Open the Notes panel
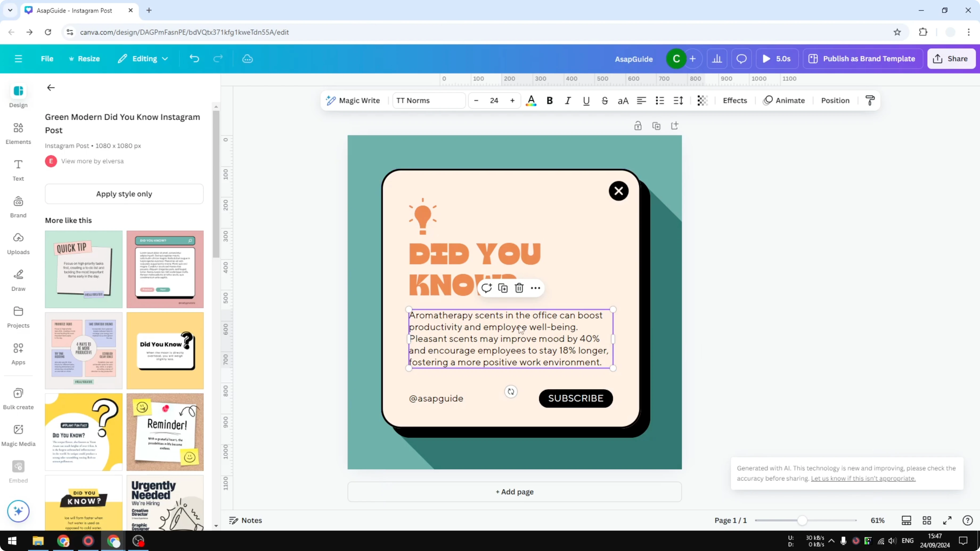Viewport: 980px width, 551px height. [245, 520]
